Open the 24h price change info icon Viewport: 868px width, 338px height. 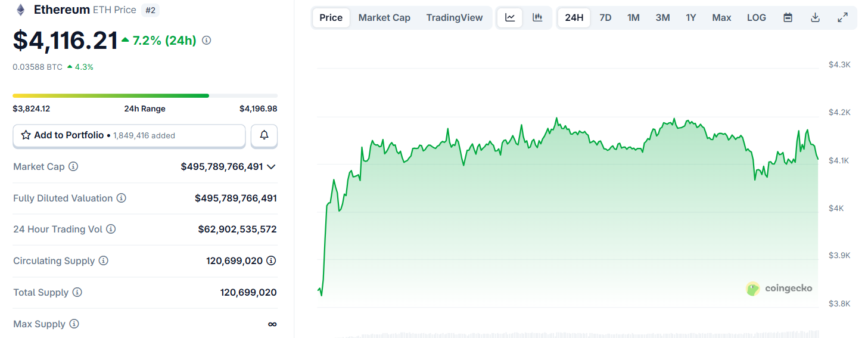click(x=207, y=41)
